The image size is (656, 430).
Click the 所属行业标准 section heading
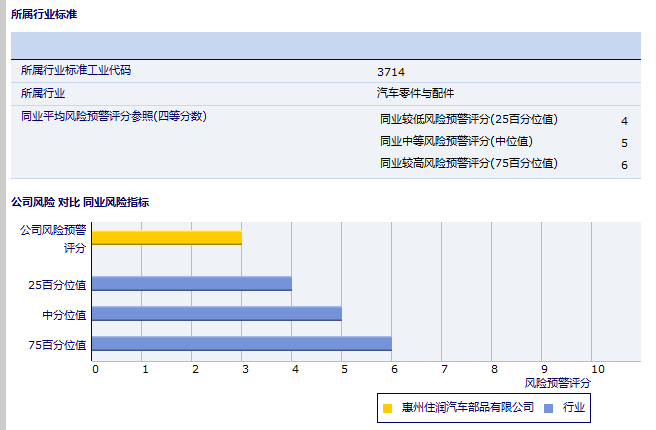[x=44, y=14]
